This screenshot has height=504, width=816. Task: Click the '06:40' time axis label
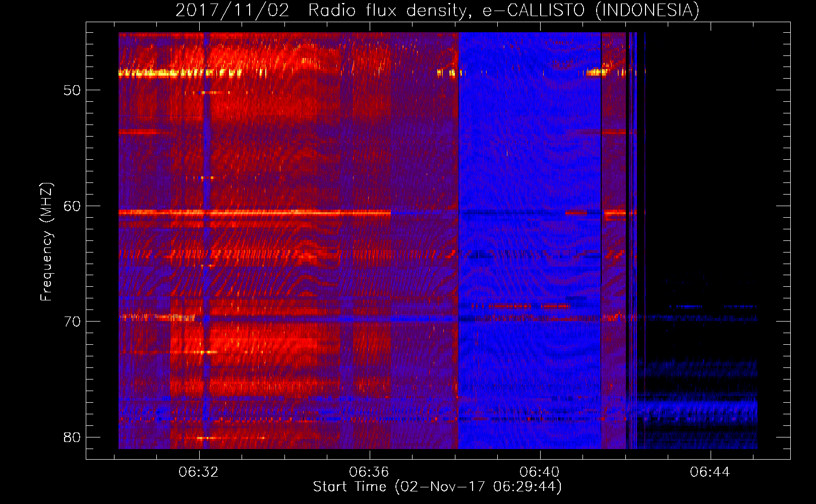tap(540, 472)
